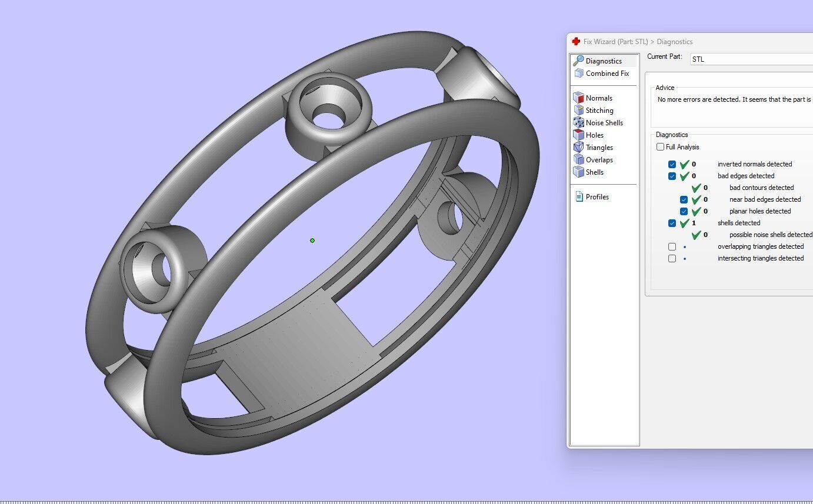Click the green center point marker in viewport

312,241
